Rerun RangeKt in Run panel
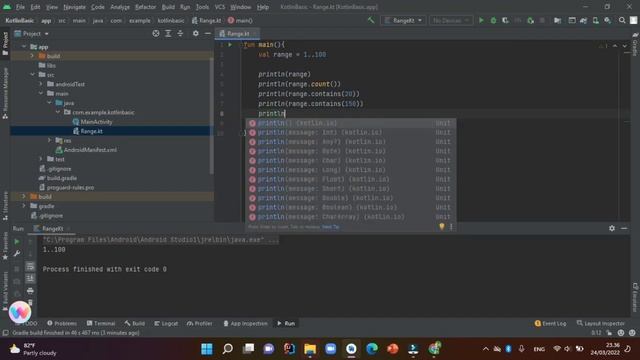This screenshot has height=360, width=640. click(17, 242)
